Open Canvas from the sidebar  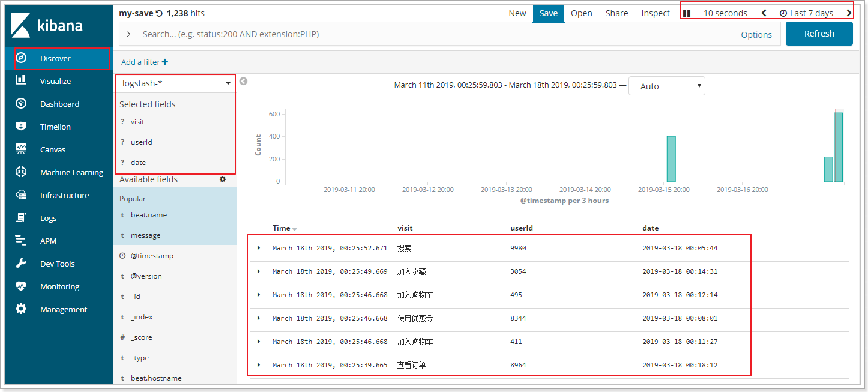(x=59, y=149)
